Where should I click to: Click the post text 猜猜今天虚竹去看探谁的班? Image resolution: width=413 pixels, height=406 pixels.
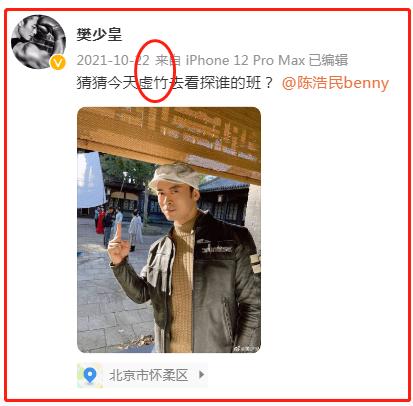pyautogui.click(x=176, y=83)
